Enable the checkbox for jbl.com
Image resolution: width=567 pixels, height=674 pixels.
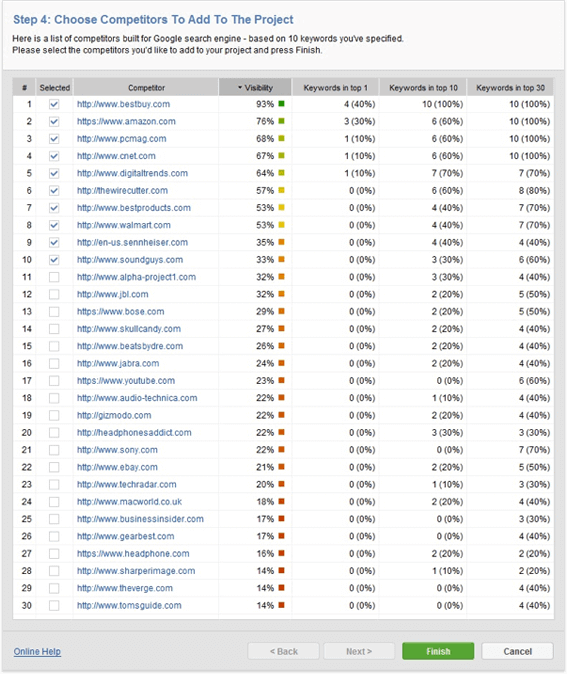54,294
